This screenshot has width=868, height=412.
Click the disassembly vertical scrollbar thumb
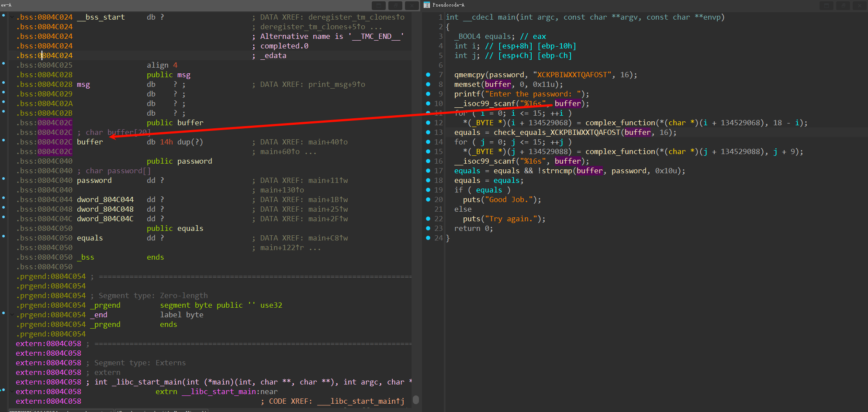416,399
